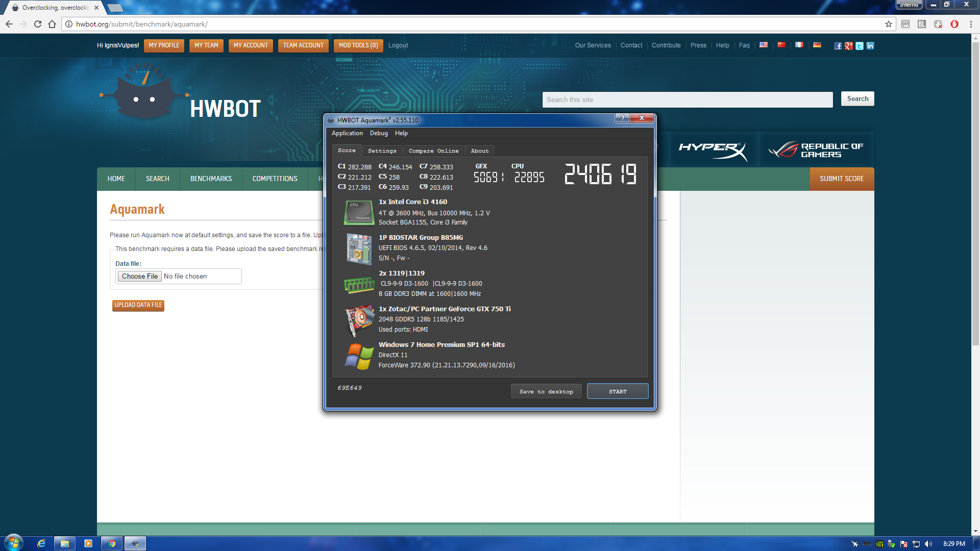
Task: Click the graphics card icon in Aquamark
Action: click(x=359, y=320)
